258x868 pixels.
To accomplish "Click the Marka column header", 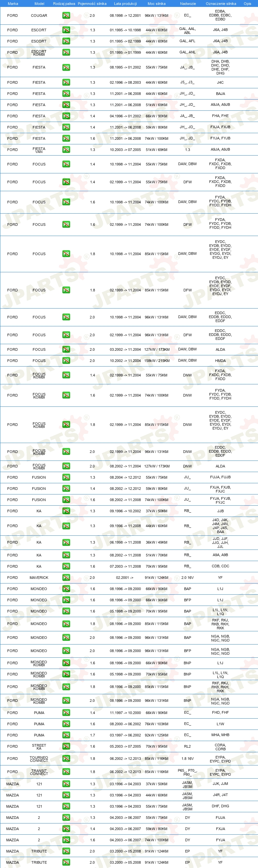I will (13, 4).
